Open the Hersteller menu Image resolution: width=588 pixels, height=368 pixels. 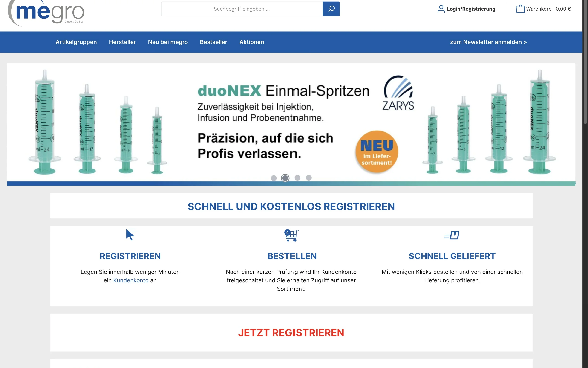coord(122,42)
